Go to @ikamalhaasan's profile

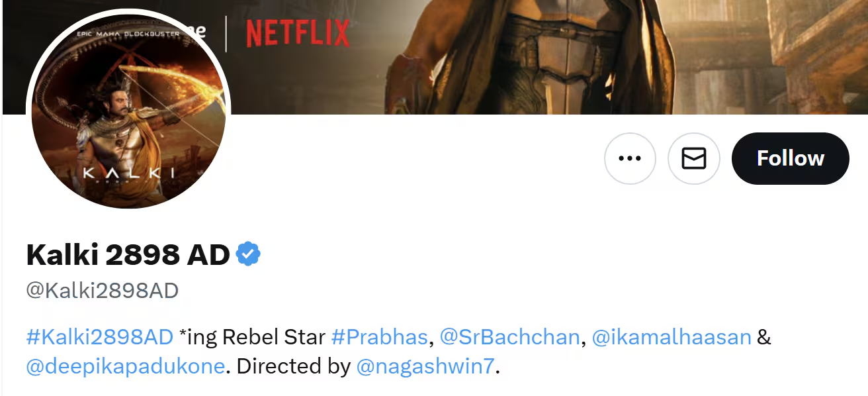[671, 337]
